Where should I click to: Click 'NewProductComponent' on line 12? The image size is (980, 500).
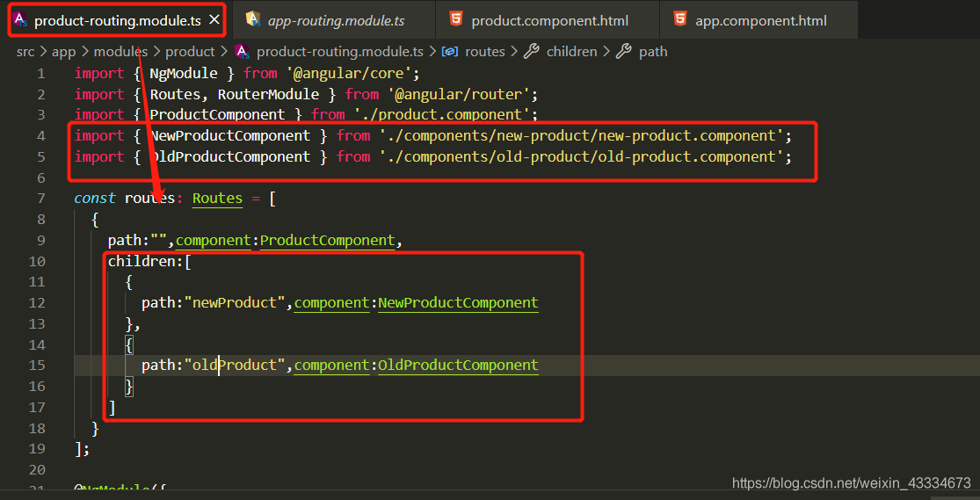(458, 302)
